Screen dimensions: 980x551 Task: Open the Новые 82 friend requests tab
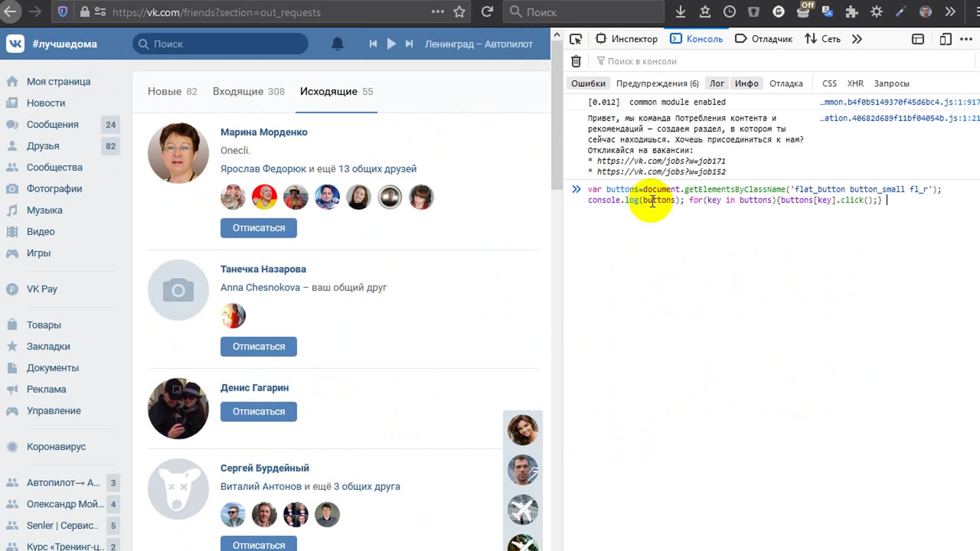tap(172, 91)
